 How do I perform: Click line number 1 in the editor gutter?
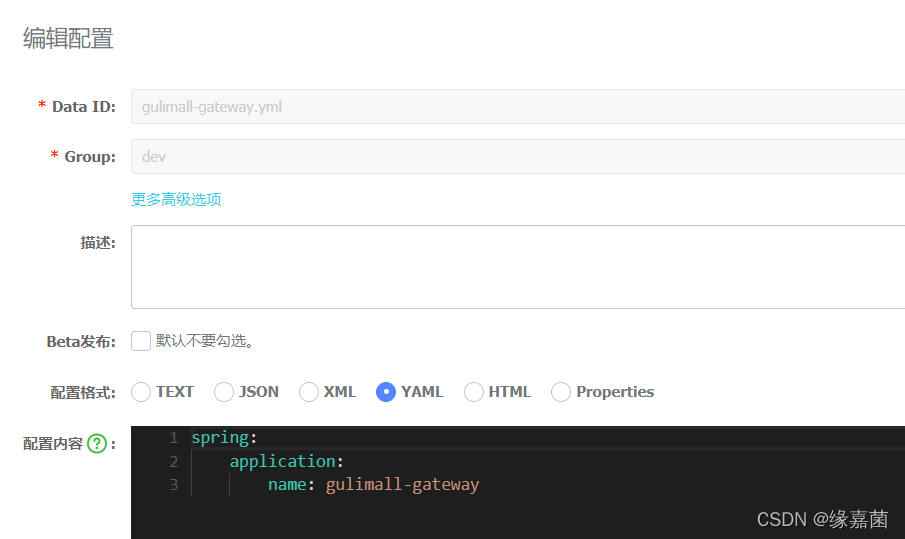point(174,438)
